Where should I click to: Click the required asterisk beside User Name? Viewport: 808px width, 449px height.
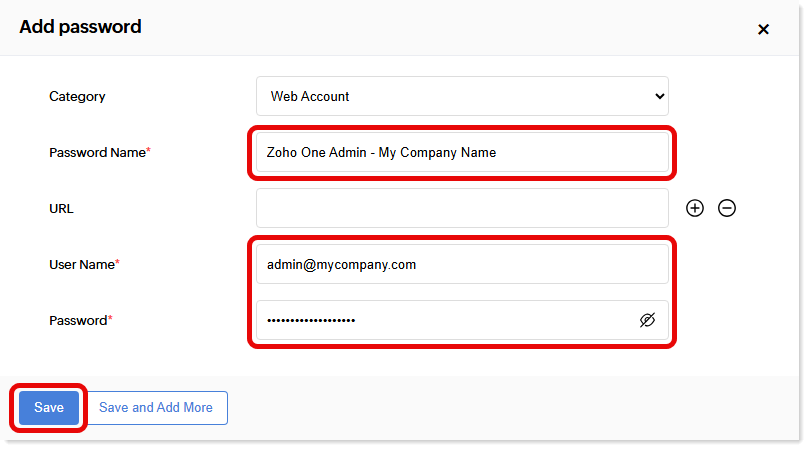click(117, 262)
